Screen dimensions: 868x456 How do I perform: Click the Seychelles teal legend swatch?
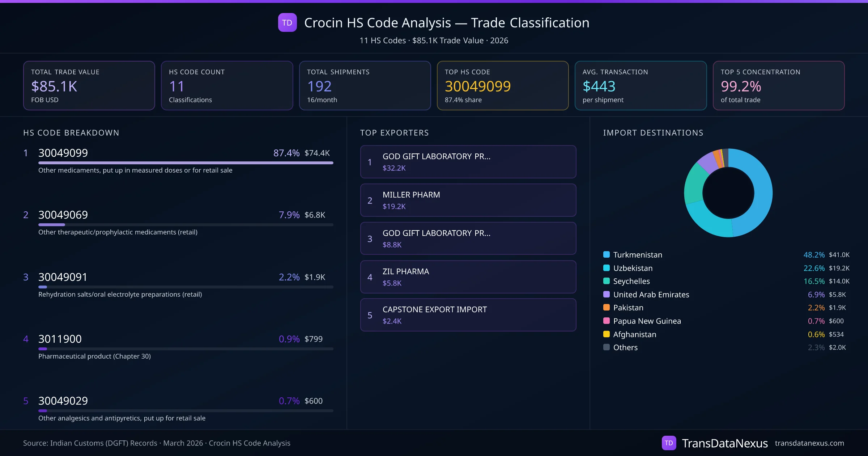click(607, 281)
